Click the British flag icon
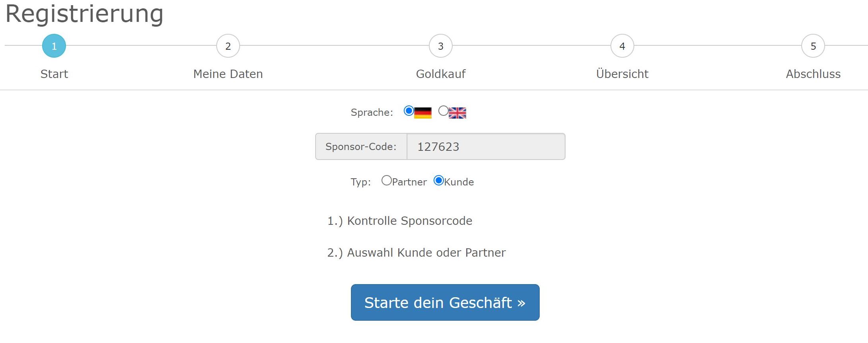This screenshot has height=343, width=868. 457,113
